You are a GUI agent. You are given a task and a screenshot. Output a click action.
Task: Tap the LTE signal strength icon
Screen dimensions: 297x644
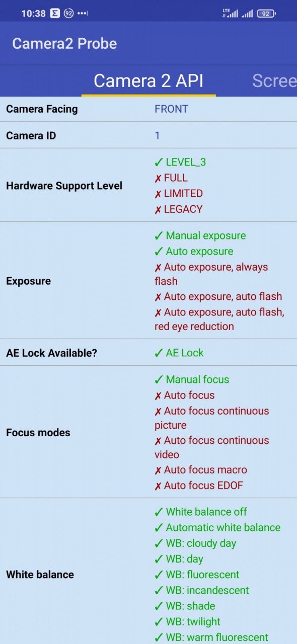pos(230,14)
